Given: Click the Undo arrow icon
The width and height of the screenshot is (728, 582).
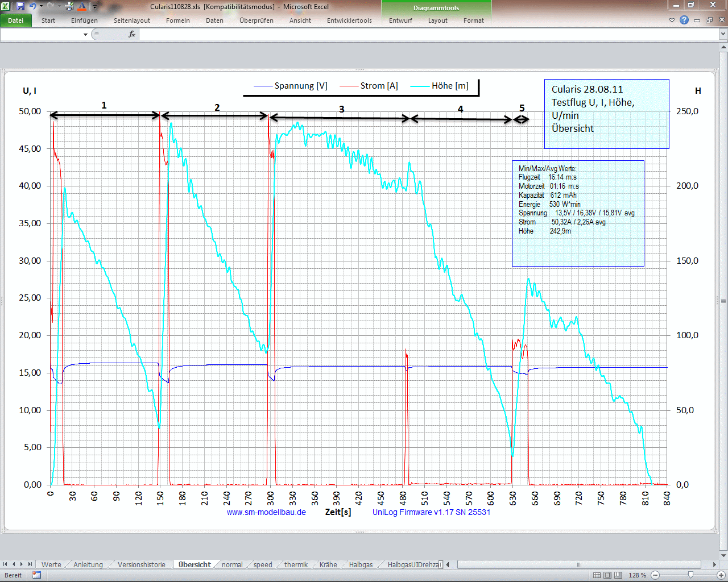Looking at the screenshot, I should [x=32, y=6].
